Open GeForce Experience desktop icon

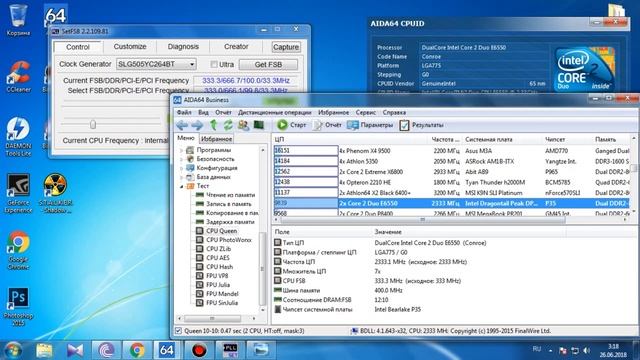pyautogui.click(x=18, y=193)
